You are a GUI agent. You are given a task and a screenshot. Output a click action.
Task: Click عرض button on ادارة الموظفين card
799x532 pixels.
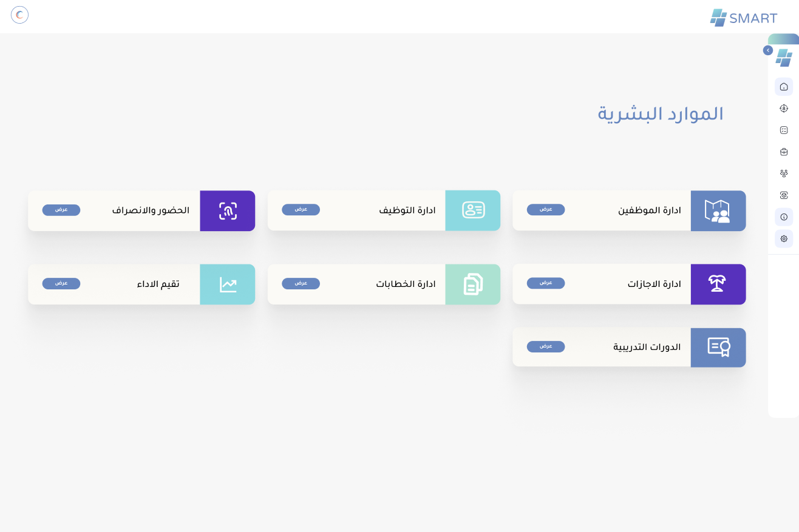click(545, 209)
